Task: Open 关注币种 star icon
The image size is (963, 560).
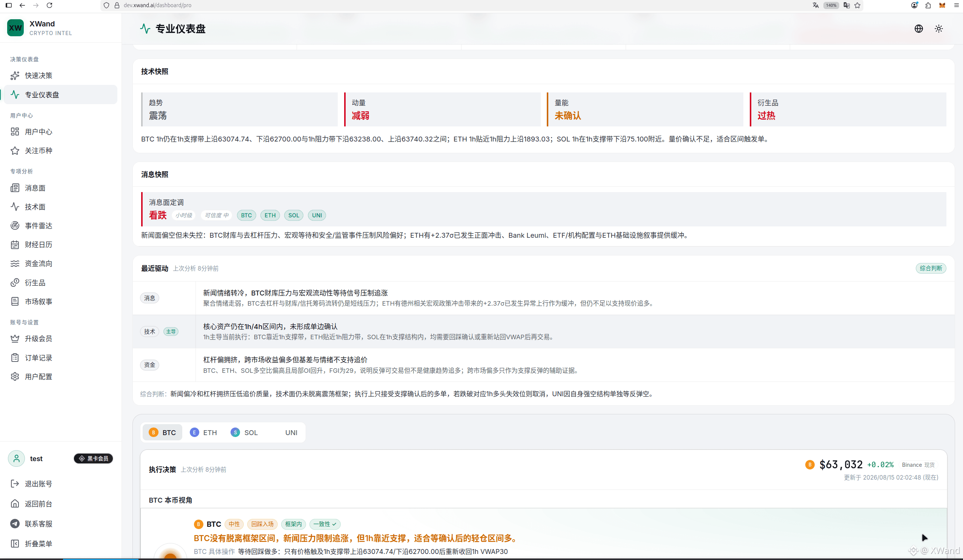Action: 15,151
